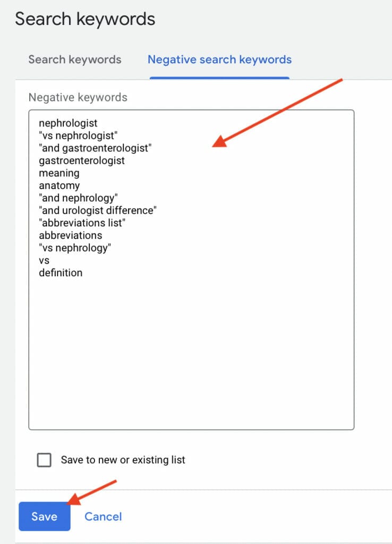Screen dimensions: 392x544
Task: Switch to the Search keywords tab
Action: tap(74, 59)
